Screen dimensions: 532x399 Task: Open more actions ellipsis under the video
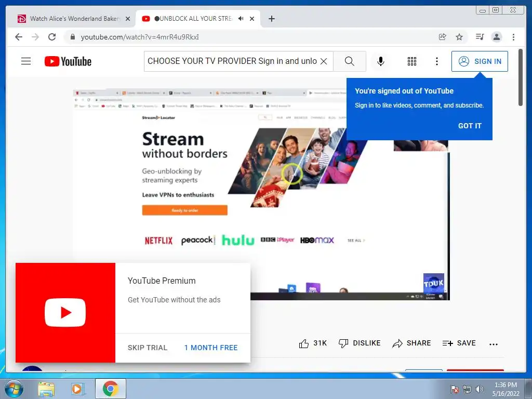tap(494, 344)
